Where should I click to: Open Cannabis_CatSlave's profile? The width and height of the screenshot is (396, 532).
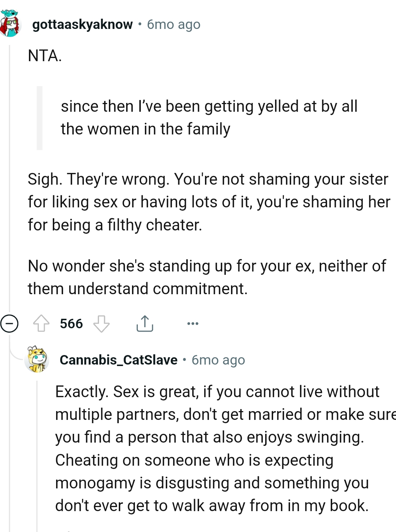pos(118,360)
